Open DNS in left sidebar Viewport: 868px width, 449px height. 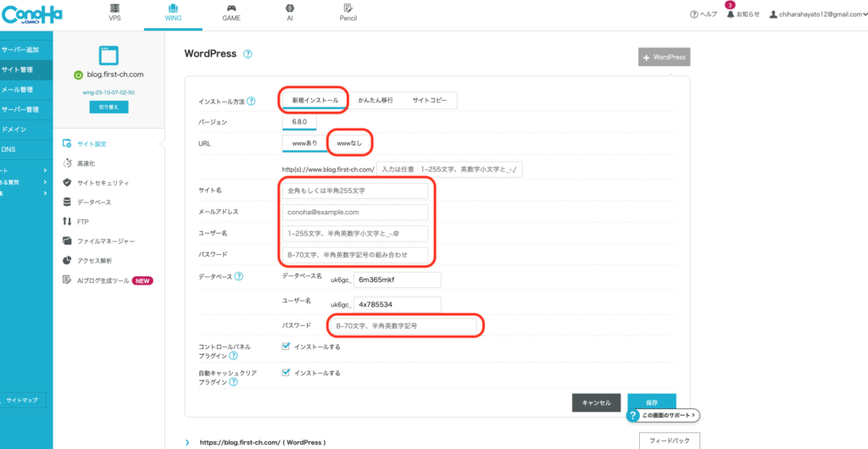[x=26, y=149]
